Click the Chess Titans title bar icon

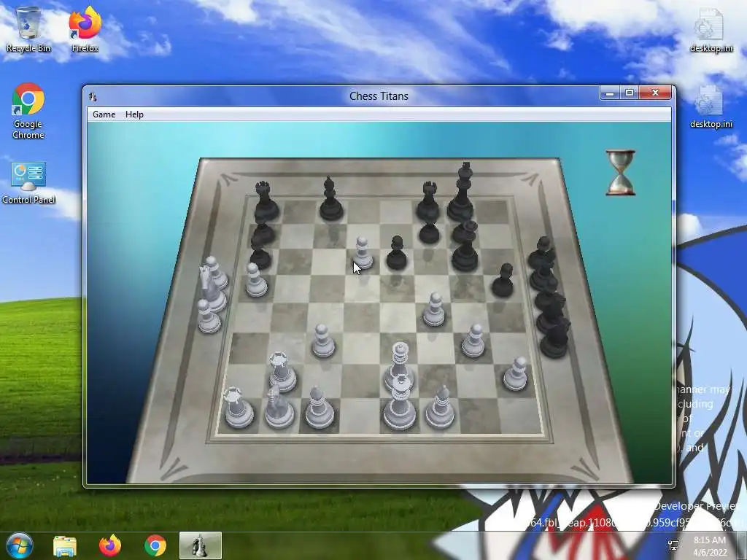tap(93, 97)
